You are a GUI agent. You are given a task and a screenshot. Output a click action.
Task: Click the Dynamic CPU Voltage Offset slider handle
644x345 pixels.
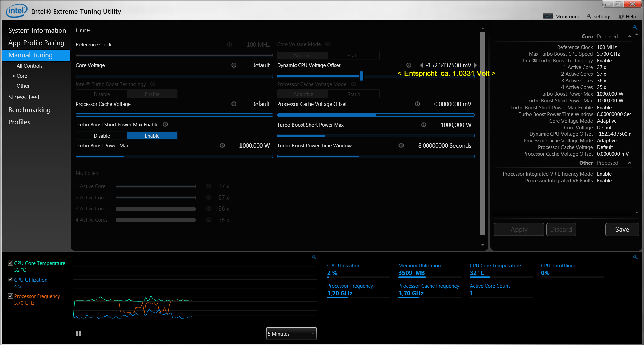tap(361, 76)
